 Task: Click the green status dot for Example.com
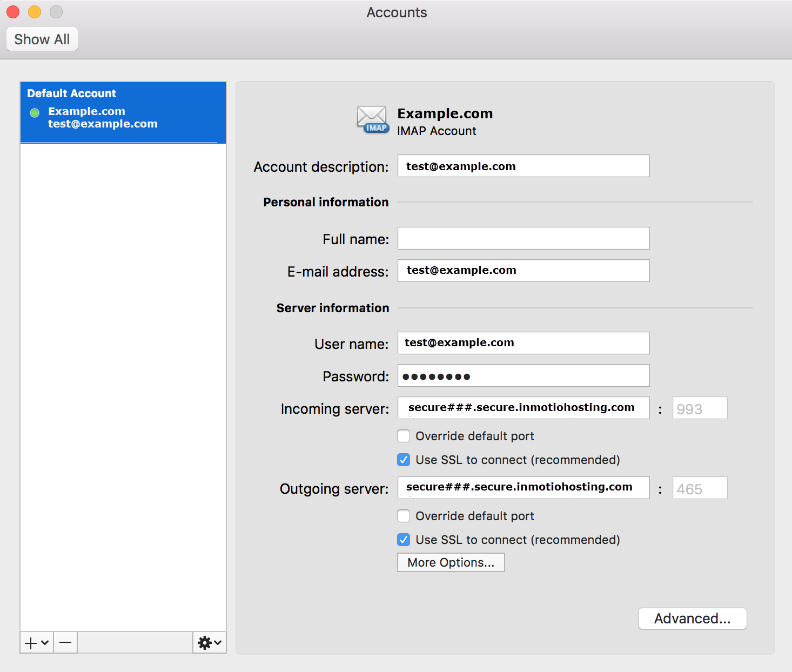35,113
